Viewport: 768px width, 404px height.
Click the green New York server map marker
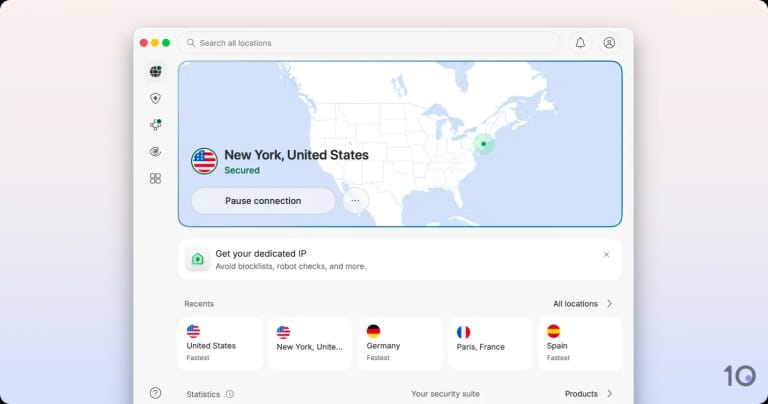pos(483,144)
